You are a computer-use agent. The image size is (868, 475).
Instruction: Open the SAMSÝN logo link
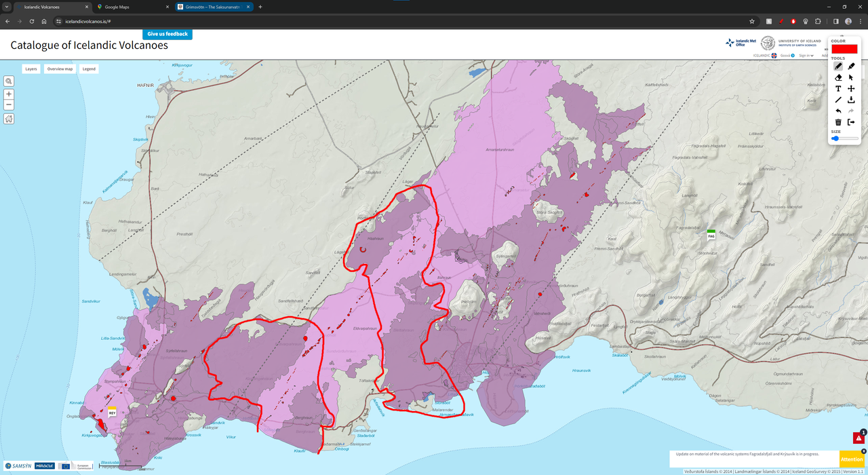17,466
